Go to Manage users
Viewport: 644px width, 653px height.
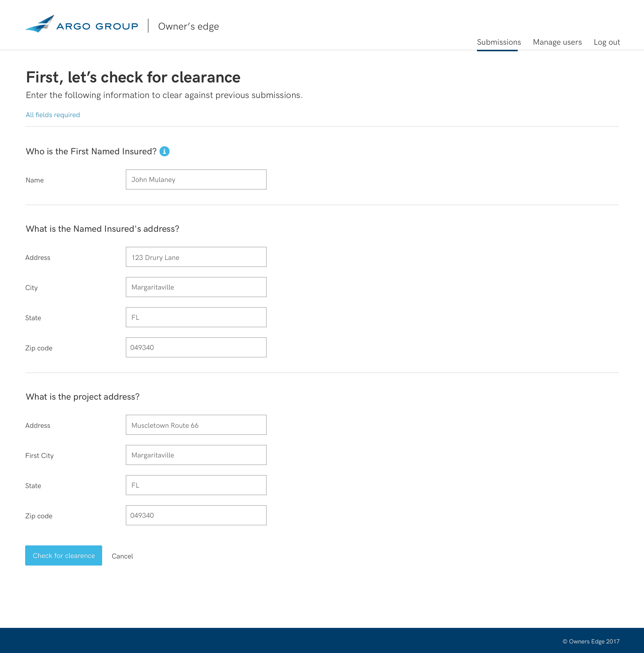[557, 42]
